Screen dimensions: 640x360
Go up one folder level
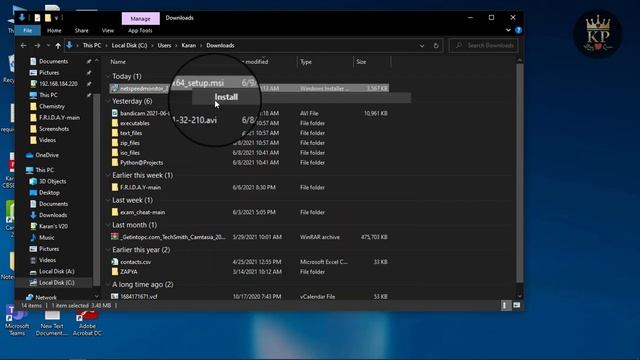pos(58,46)
